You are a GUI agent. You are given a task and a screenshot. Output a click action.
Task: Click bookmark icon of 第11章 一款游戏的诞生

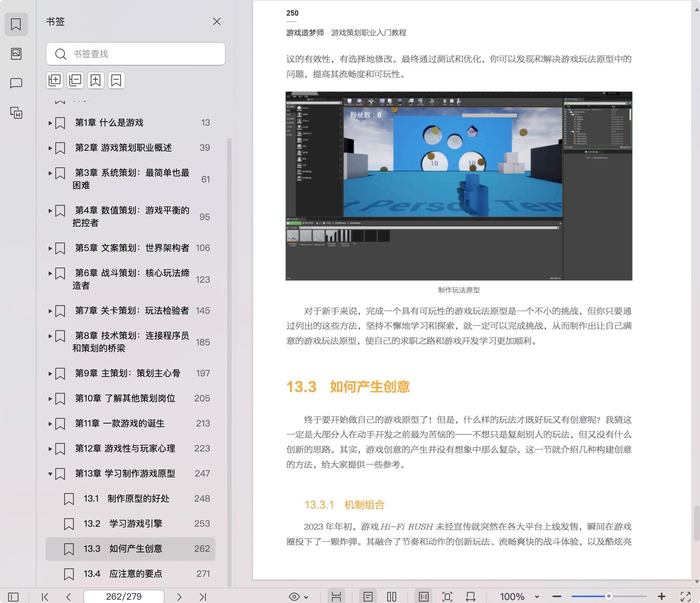pos(60,424)
